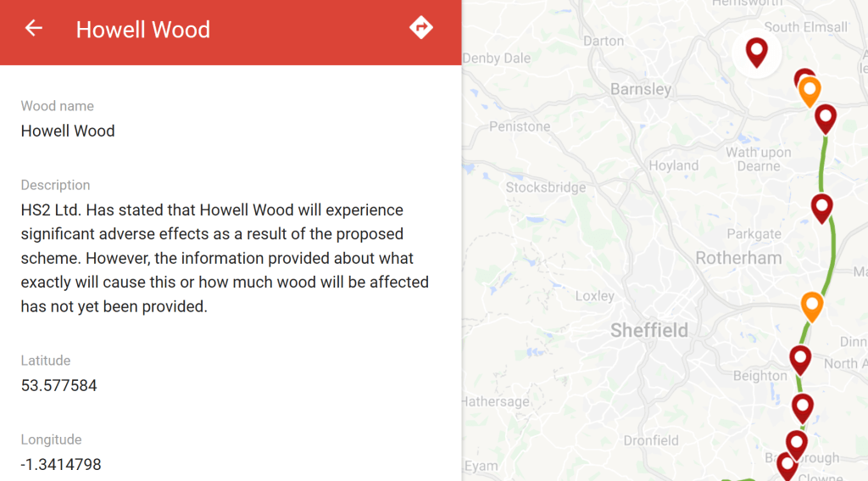868x481 pixels.
Task: Click the Barnsley label on the map
Action: (x=641, y=89)
